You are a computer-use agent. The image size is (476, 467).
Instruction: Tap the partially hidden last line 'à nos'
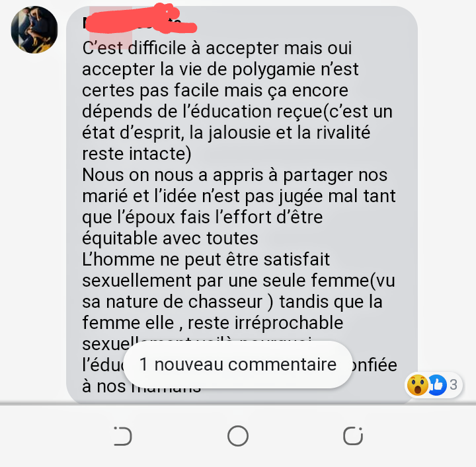coord(104,386)
